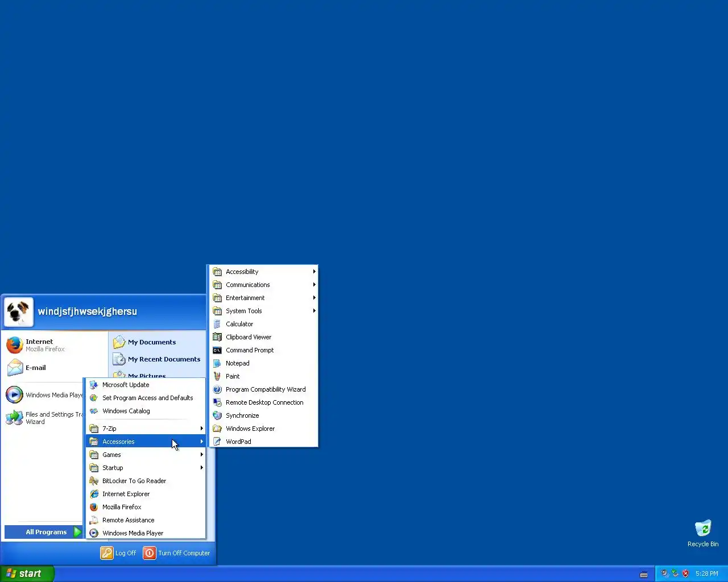This screenshot has width=728, height=582.
Task: Expand the Accessibility submenu arrow
Action: 314,272
